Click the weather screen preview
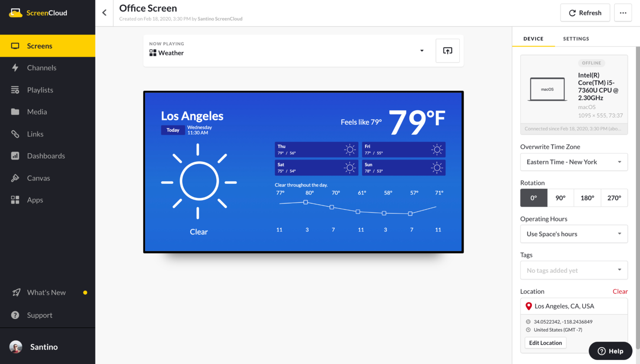Viewport: 640px width, 364px height. pyautogui.click(x=304, y=172)
